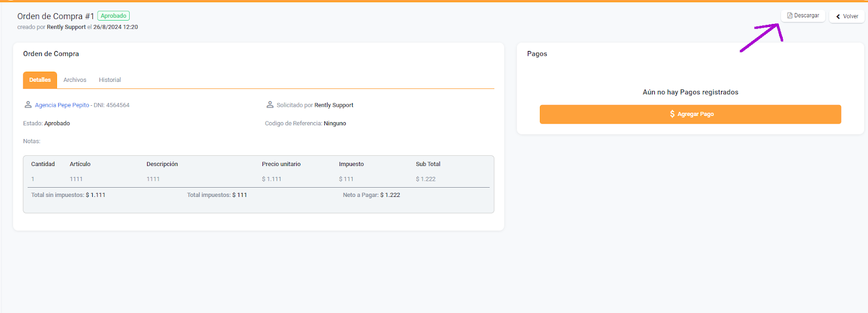Click the Precio unitario column header
The width and height of the screenshot is (868, 313).
coord(281,164)
